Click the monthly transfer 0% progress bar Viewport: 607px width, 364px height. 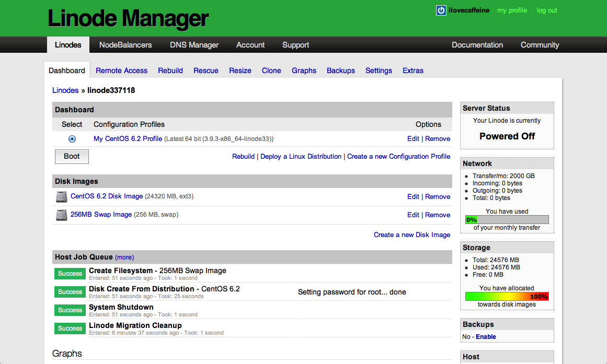(507, 220)
